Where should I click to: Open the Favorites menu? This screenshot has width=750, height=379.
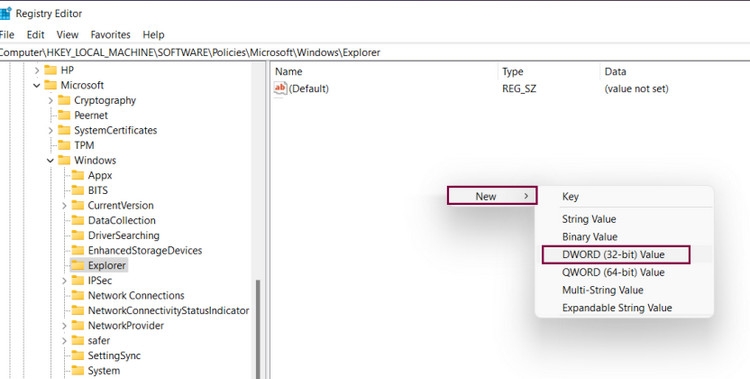coord(110,35)
